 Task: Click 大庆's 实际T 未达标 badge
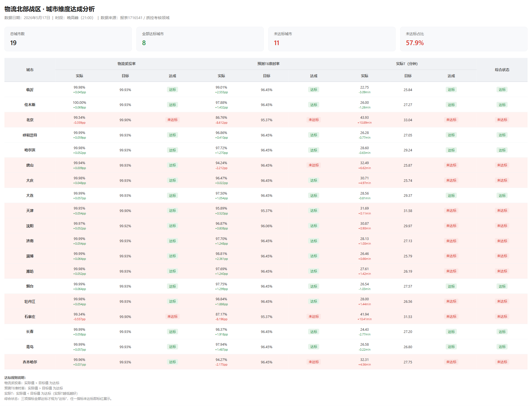click(x=451, y=180)
